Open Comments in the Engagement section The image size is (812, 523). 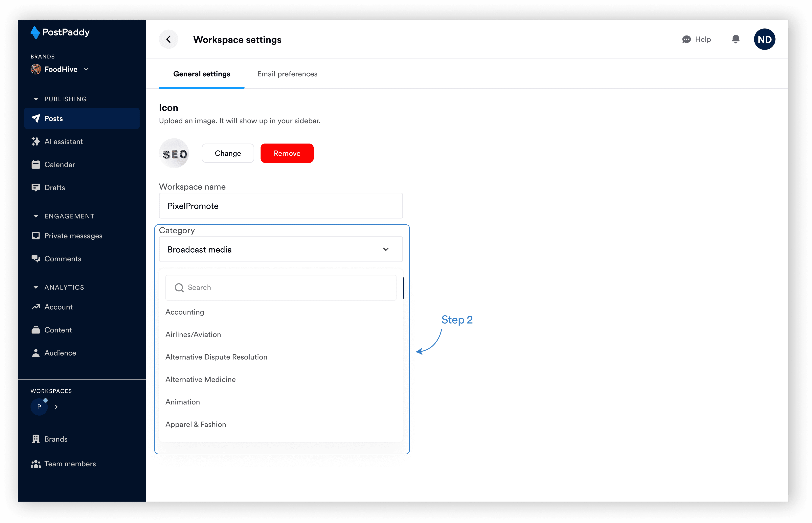[x=62, y=259]
